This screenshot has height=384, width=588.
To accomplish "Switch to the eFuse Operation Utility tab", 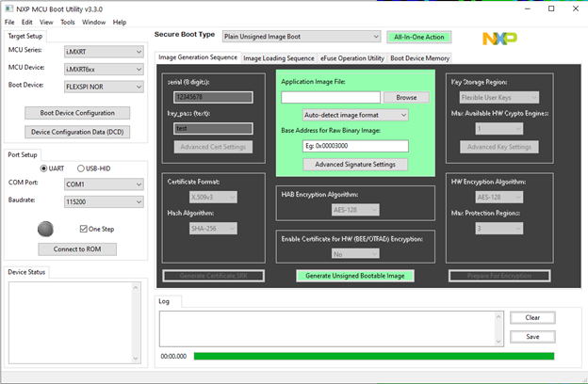I will click(x=352, y=58).
